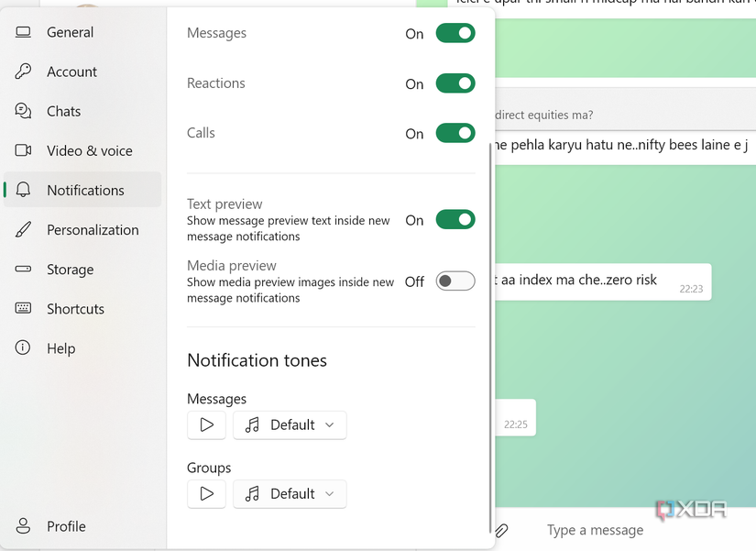The width and height of the screenshot is (756, 551).
Task: Click the Personalization brush icon
Action: point(23,230)
